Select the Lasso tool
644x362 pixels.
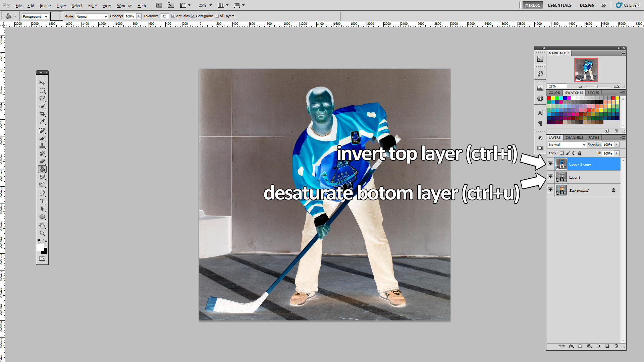[42, 98]
